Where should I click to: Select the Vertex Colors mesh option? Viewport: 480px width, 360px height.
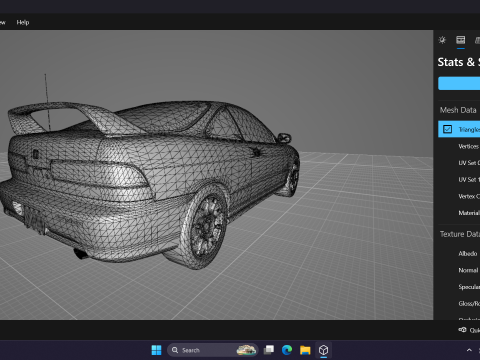coord(469,196)
